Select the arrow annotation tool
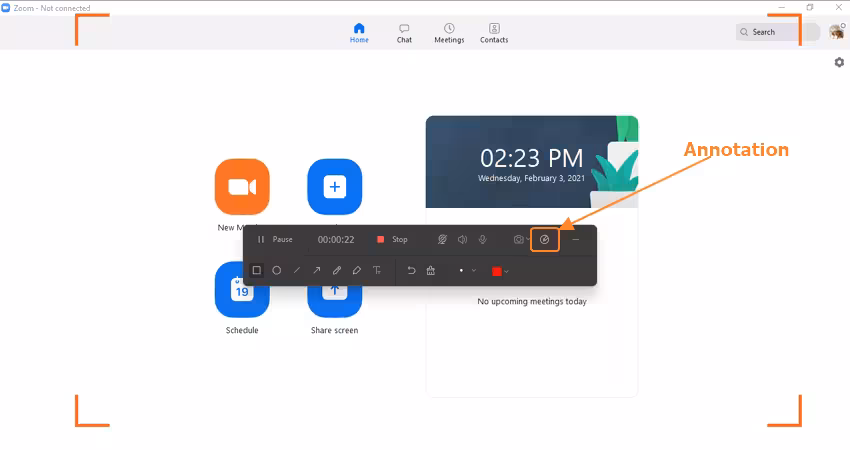The width and height of the screenshot is (850, 450). click(x=317, y=270)
